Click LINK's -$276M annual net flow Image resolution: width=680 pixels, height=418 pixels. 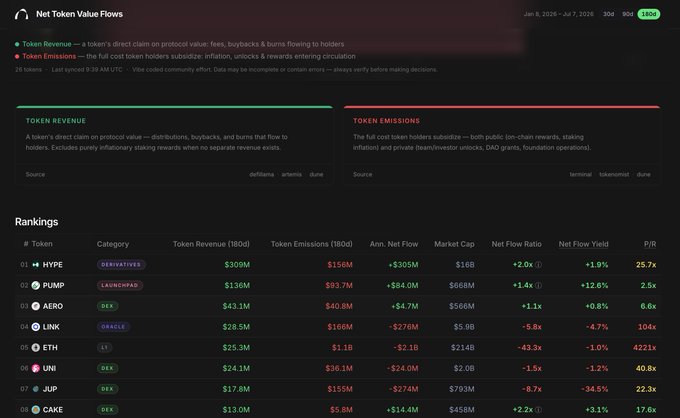coord(402,327)
